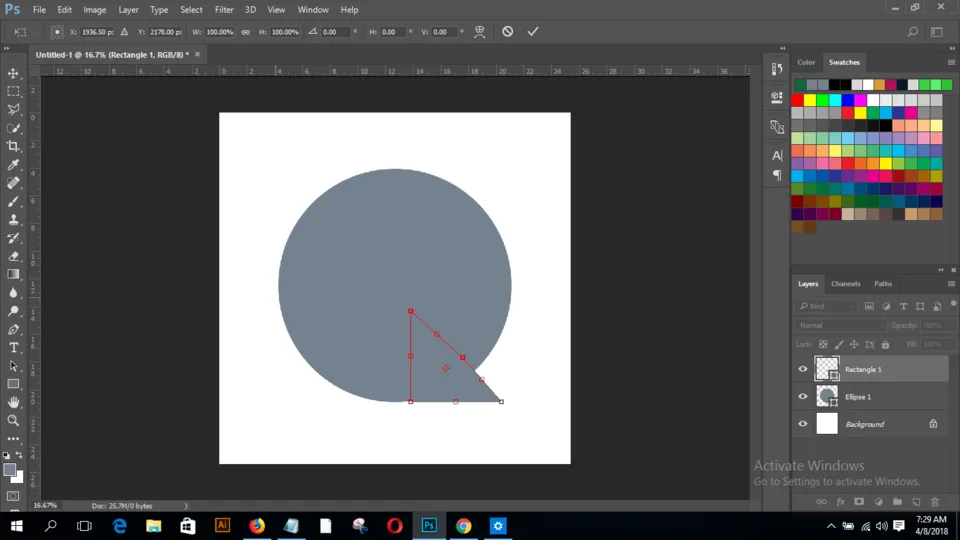Switch to the Color tab
The image size is (960, 540).
[x=806, y=62]
